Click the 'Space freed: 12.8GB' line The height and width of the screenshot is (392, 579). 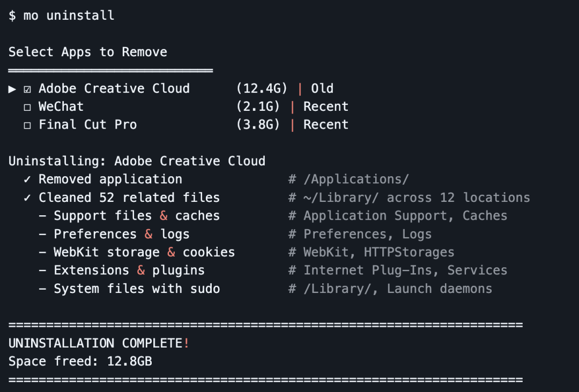click(x=80, y=361)
